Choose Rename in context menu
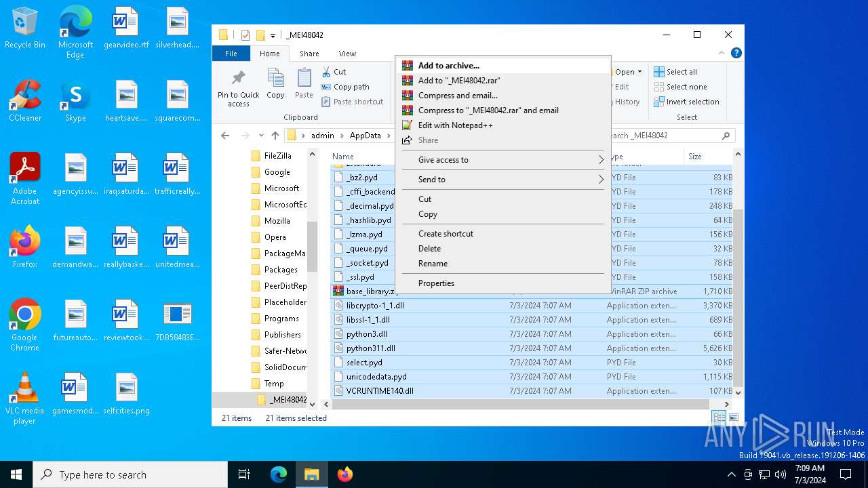 tap(503, 264)
